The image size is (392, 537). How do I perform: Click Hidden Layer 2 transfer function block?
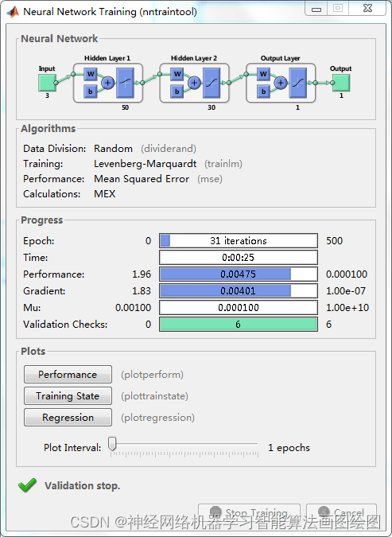click(212, 83)
